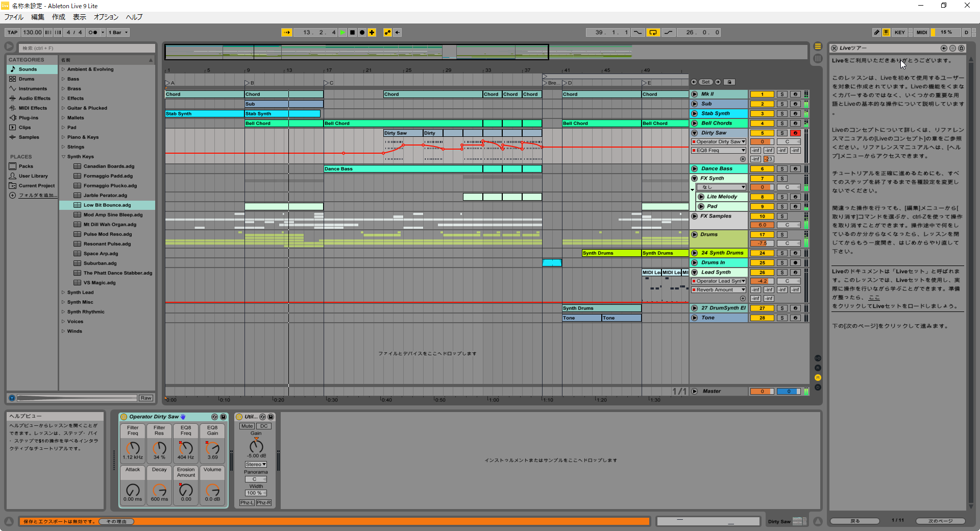Toggle the Punch-Out switch right of Loop
The width and height of the screenshot is (980, 531).
pyautogui.click(x=668, y=32)
